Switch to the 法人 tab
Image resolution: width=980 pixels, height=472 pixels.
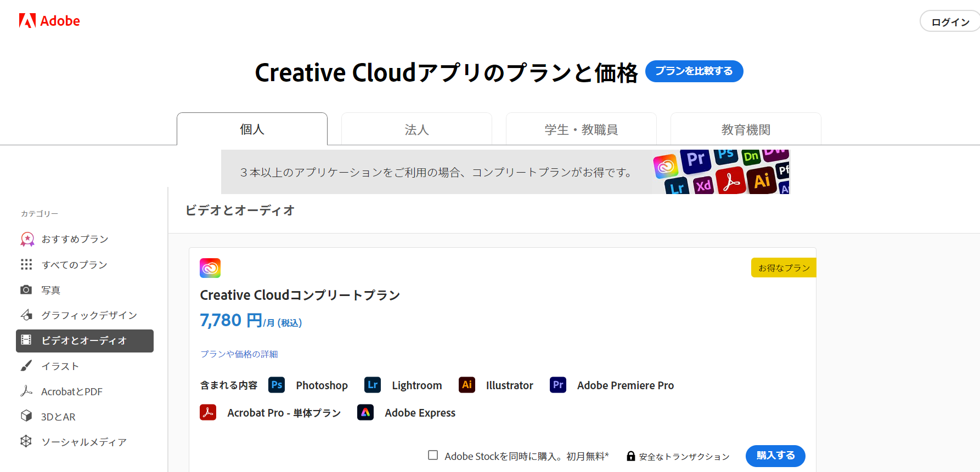(416, 129)
